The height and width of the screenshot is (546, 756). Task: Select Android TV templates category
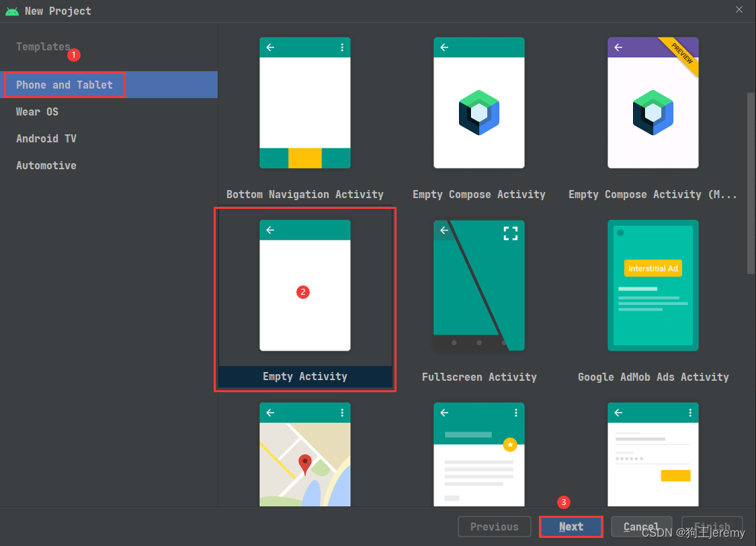pyautogui.click(x=109, y=139)
